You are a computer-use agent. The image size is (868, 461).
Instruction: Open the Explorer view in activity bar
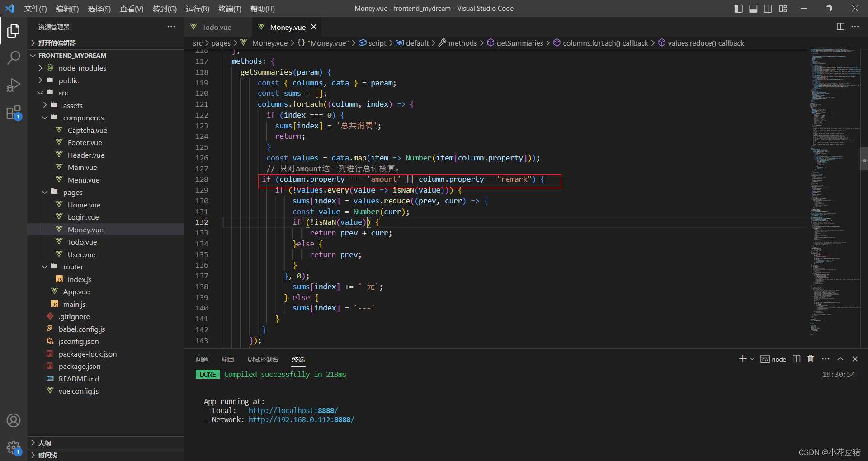tap(14, 31)
